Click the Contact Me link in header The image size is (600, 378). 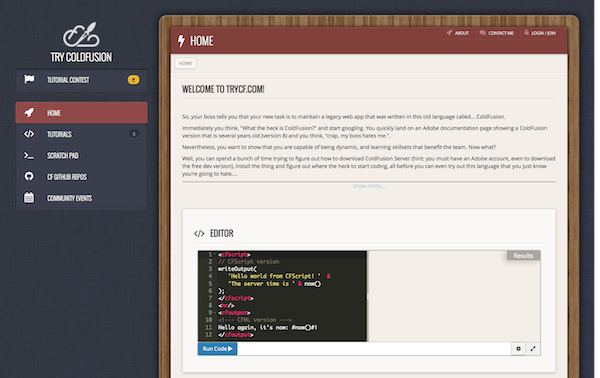click(501, 33)
